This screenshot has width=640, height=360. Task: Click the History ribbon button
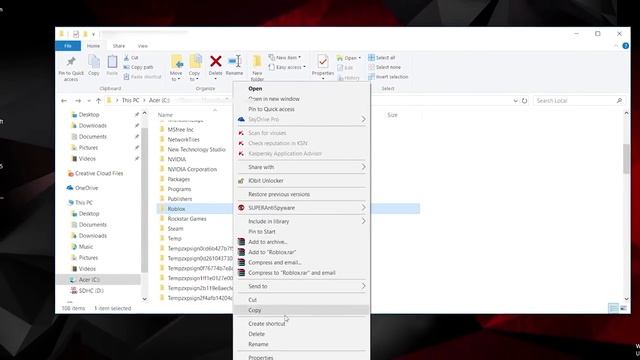[349, 78]
